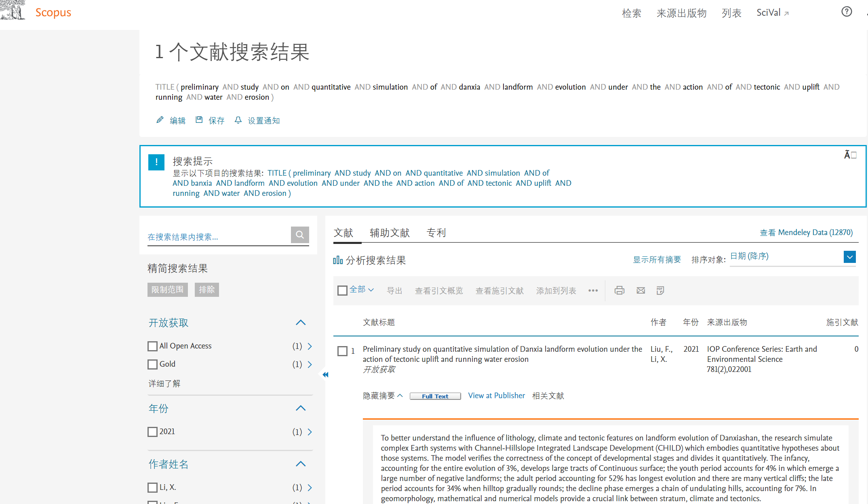868x504 pixels.
Task: Open the help question mark icon
Action: [847, 11]
